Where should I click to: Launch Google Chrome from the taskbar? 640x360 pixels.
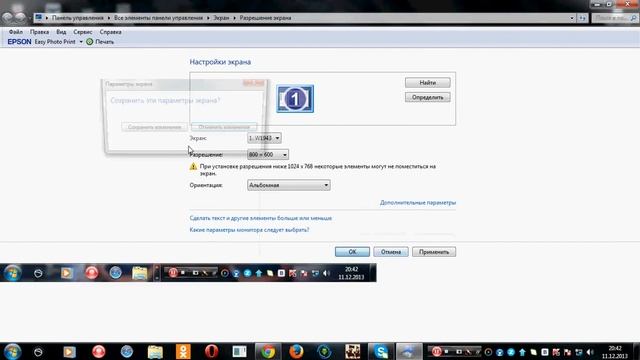[268, 351]
